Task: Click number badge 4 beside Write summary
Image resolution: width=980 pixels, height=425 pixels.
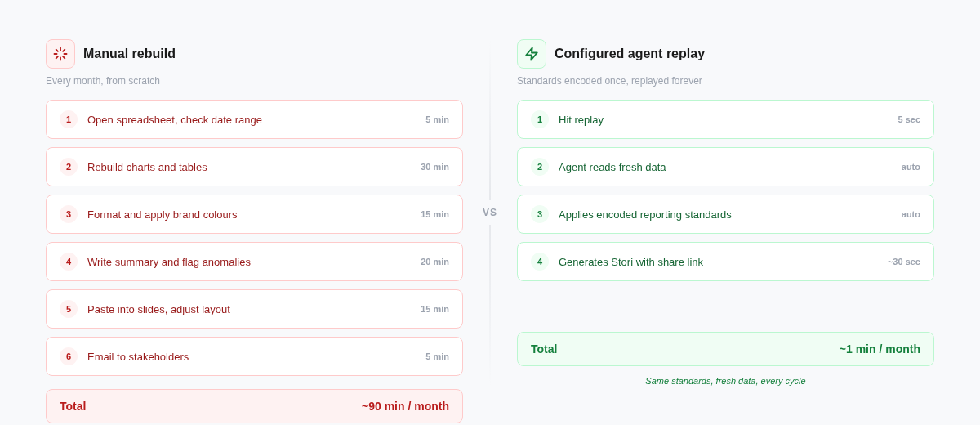Action: (x=69, y=262)
